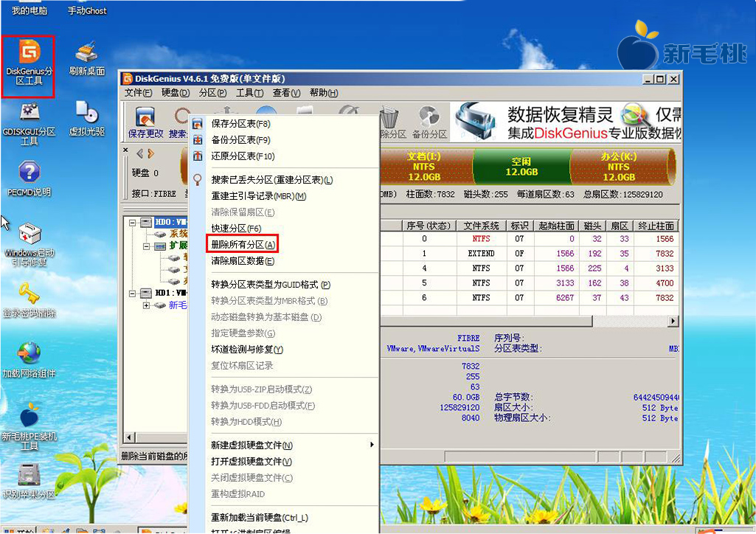756x534 pixels.
Task: Maximize the DiskGenius window
Action: click(661, 79)
